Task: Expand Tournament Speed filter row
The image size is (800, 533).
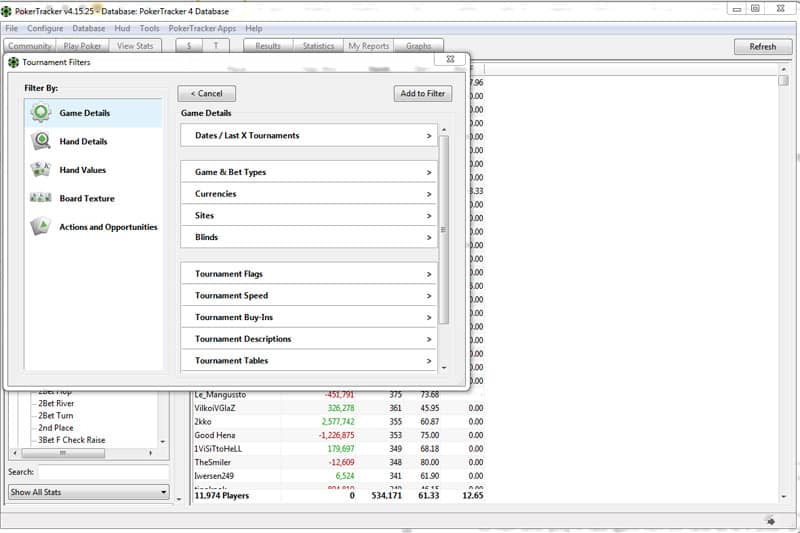Action: pos(309,296)
